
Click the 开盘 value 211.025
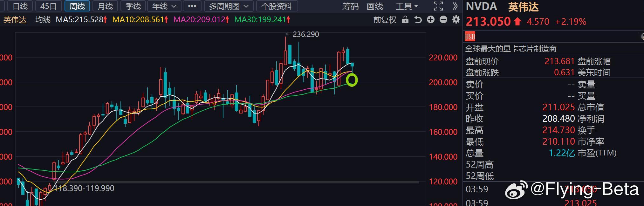pyautogui.click(x=558, y=107)
